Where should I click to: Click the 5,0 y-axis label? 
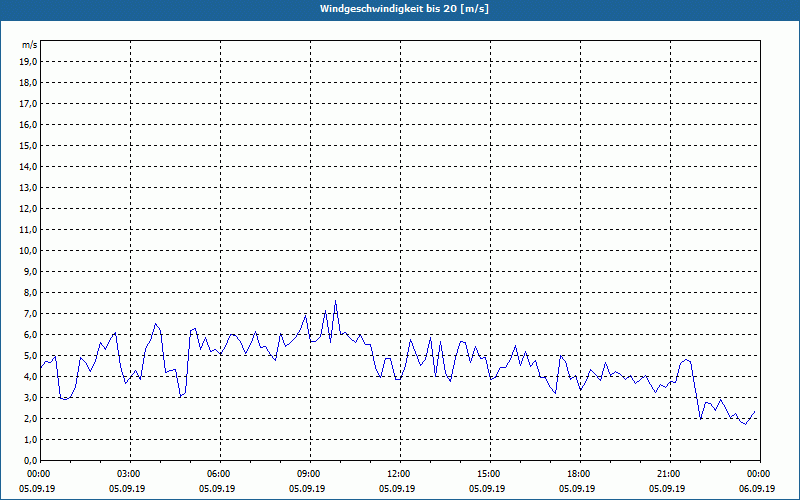(x=30, y=355)
